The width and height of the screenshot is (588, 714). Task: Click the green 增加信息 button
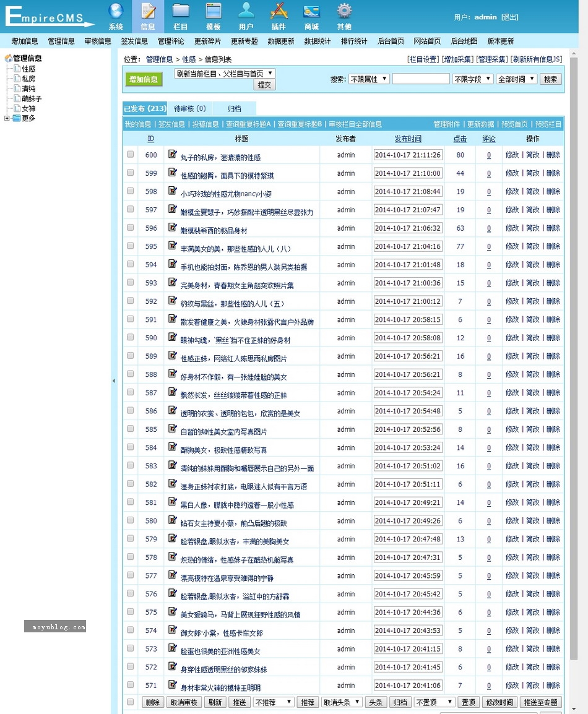(143, 79)
